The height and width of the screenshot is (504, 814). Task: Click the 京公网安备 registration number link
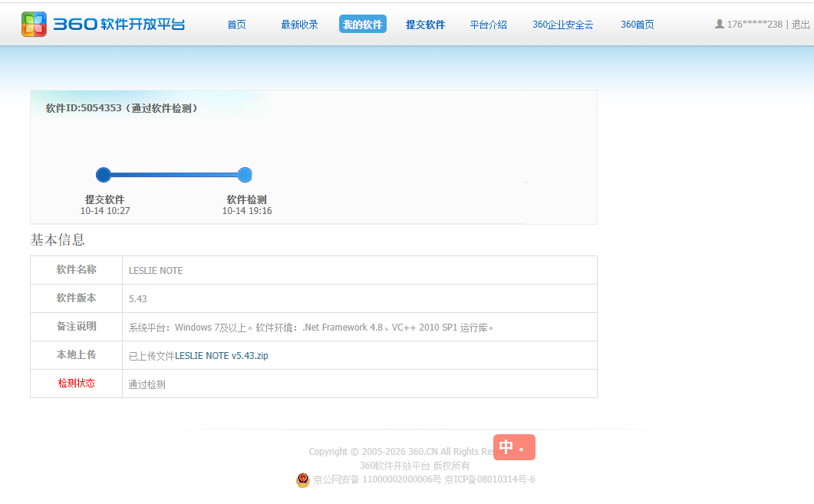pos(377,479)
